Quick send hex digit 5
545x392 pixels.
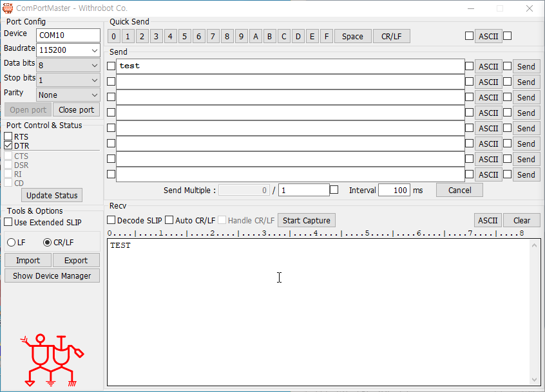click(x=184, y=37)
